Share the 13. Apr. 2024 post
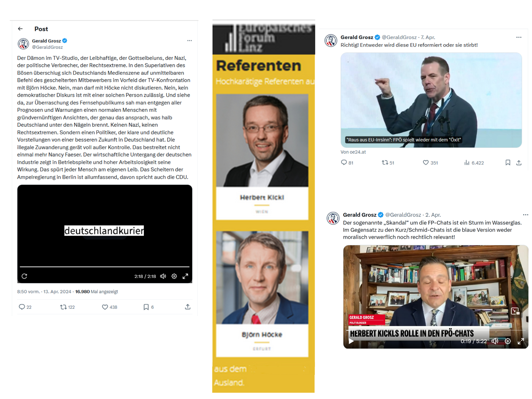This screenshot has height=399, width=532. tap(188, 307)
